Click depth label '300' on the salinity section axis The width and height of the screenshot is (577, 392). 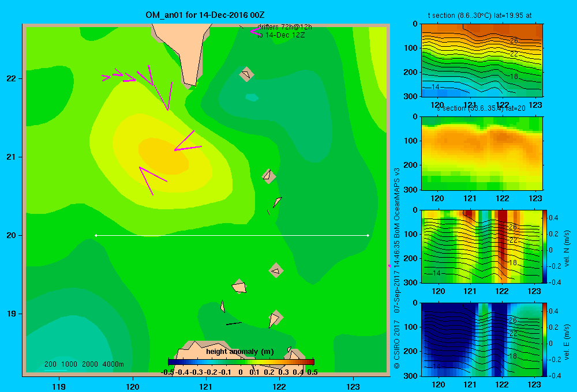click(411, 190)
